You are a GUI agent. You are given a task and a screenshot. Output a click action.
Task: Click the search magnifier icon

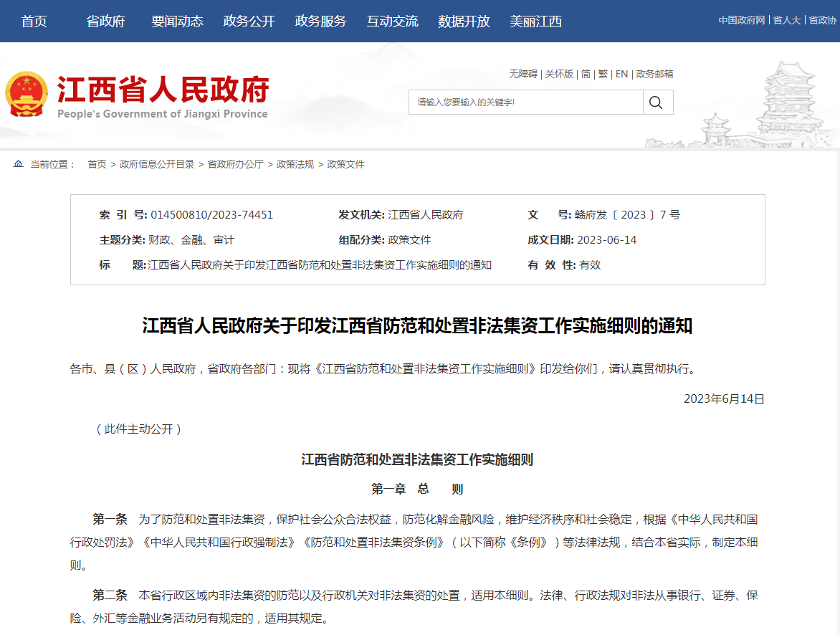click(x=656, y=102)
